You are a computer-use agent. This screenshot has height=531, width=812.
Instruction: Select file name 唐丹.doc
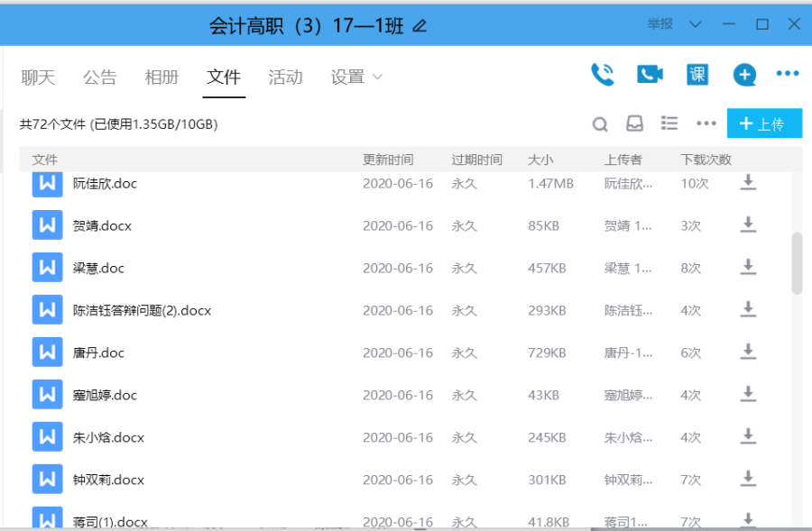point(98,353)
